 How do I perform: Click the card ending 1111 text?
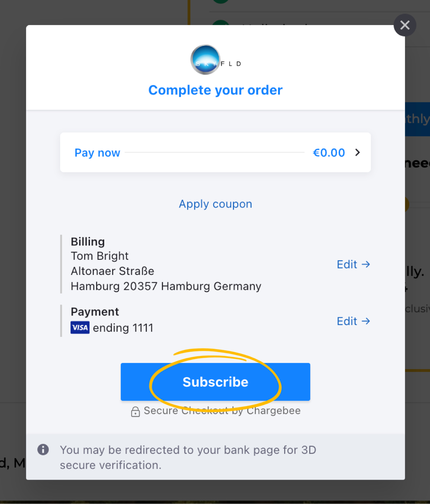(123, 328)
